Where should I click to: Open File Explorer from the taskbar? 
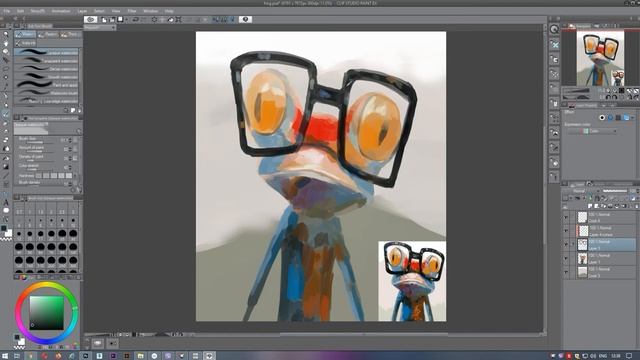(140, 356)
